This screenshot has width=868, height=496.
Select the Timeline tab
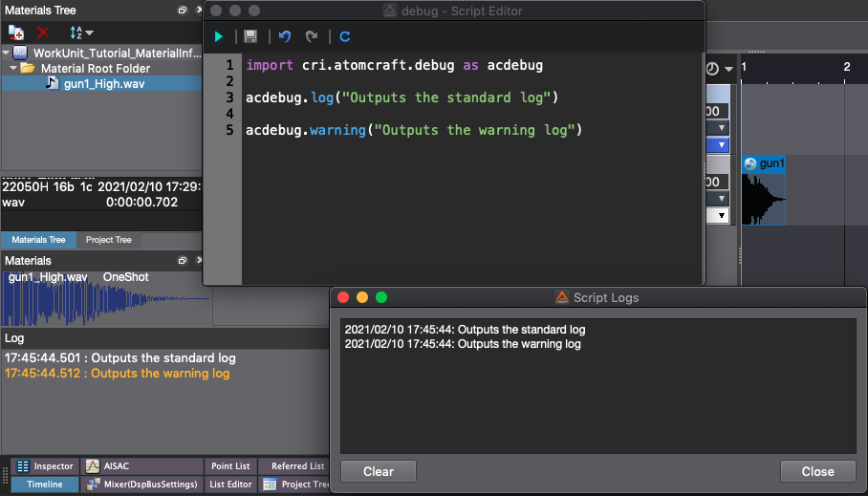(x=45, y=485)
